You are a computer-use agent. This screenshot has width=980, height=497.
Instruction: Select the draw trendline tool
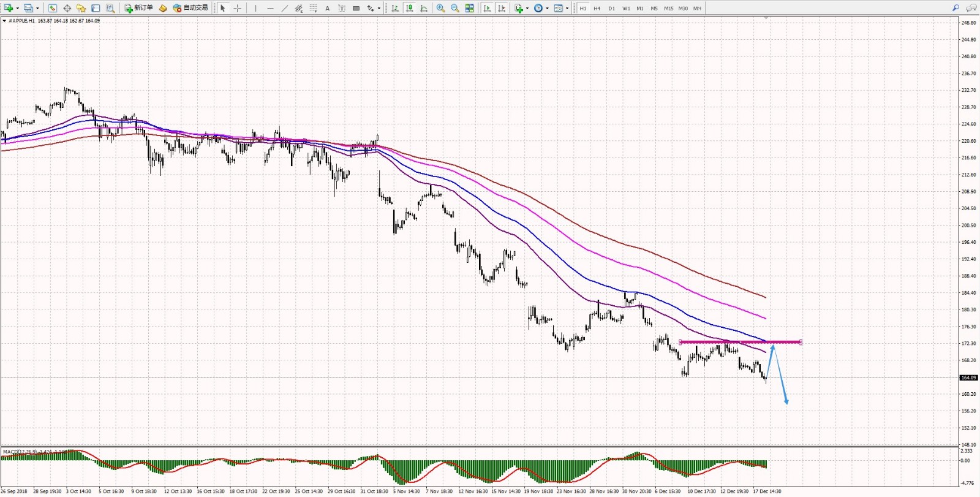coord(285,8)
